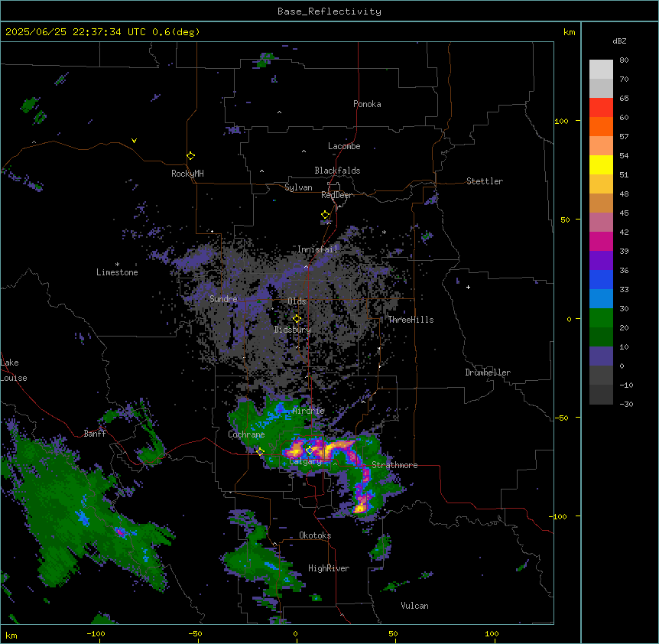Click the Airdrie city label

coord(309,411)
